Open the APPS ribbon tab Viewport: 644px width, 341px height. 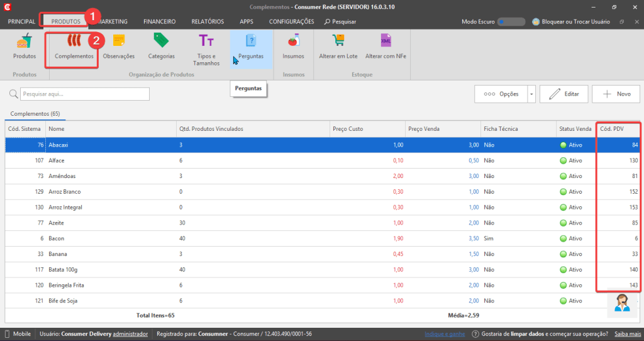tap(247, 22)
